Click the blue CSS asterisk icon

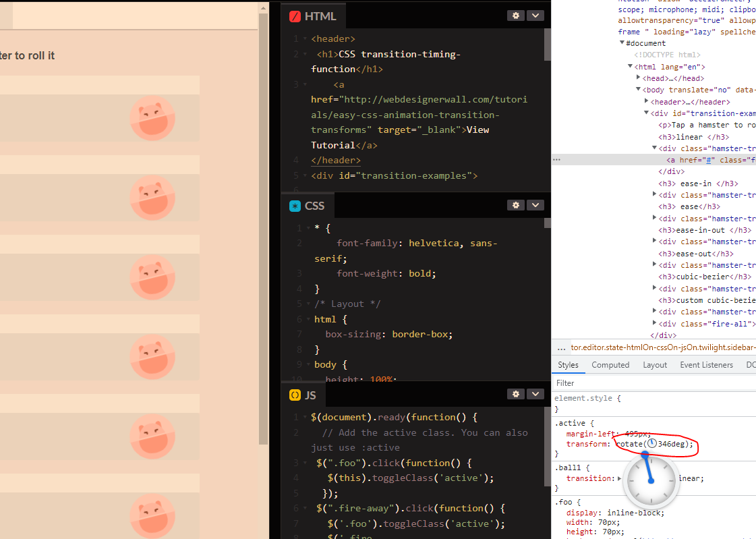click(295, 206)
